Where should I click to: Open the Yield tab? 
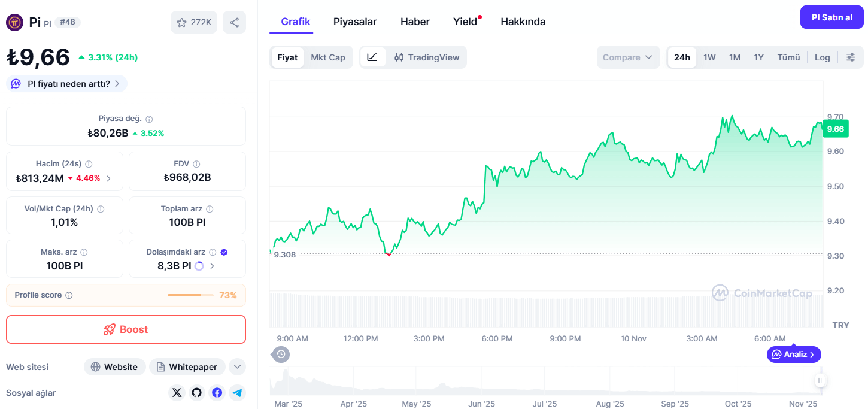point(465,22)
